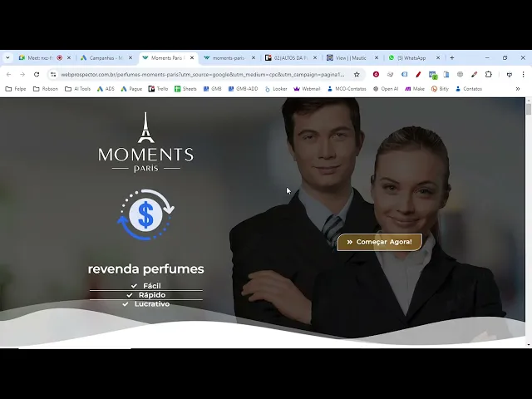Image resolution: width=532 pixels, height=399 pixels.
Task: Click the page vertical scrollbar thumb
Action: pyautogui.click(x=529, y=109)
